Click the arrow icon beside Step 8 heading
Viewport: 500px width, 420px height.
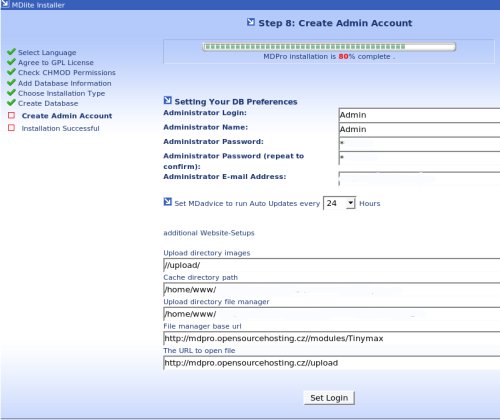coord(251,22)
